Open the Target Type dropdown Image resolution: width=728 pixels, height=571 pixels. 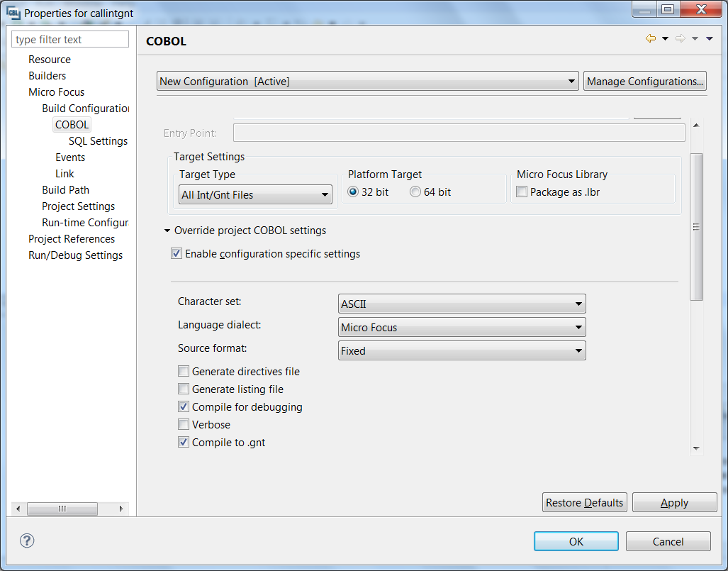pyautogui.click(x=256, y=195)
